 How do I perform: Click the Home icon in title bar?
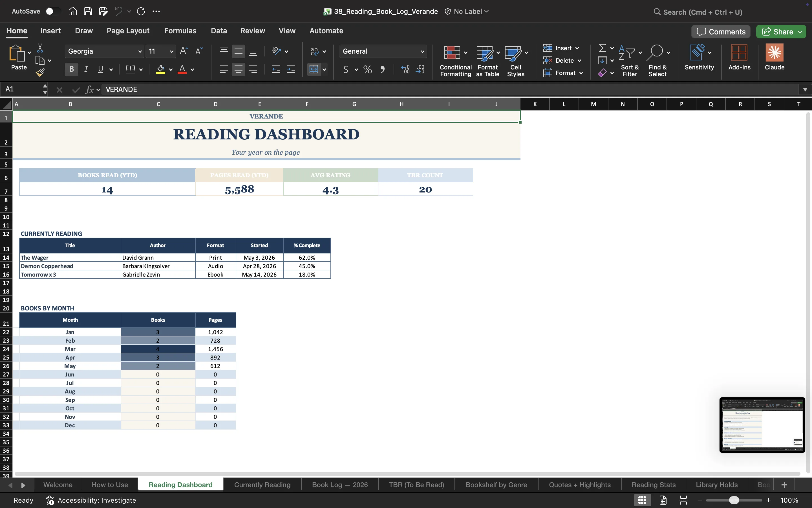[72, 11]
